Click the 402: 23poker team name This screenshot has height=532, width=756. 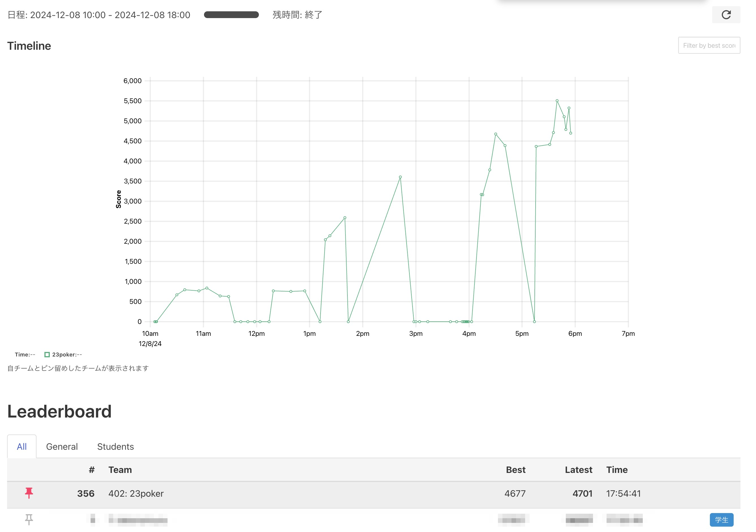(136, 493)
